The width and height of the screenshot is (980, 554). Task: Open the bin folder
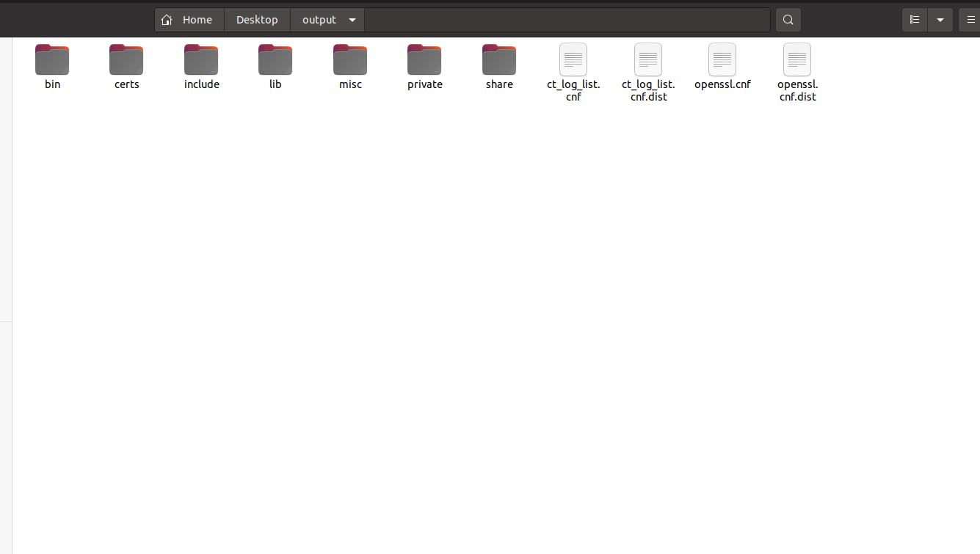52,60
